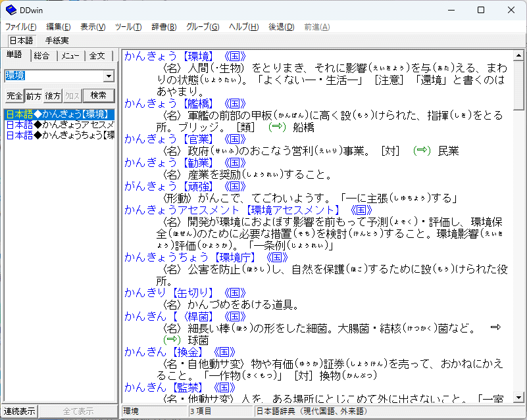Select result 日本語◆かんきょう【環境】
The image size is (527, 420).
tap(59, 114)
